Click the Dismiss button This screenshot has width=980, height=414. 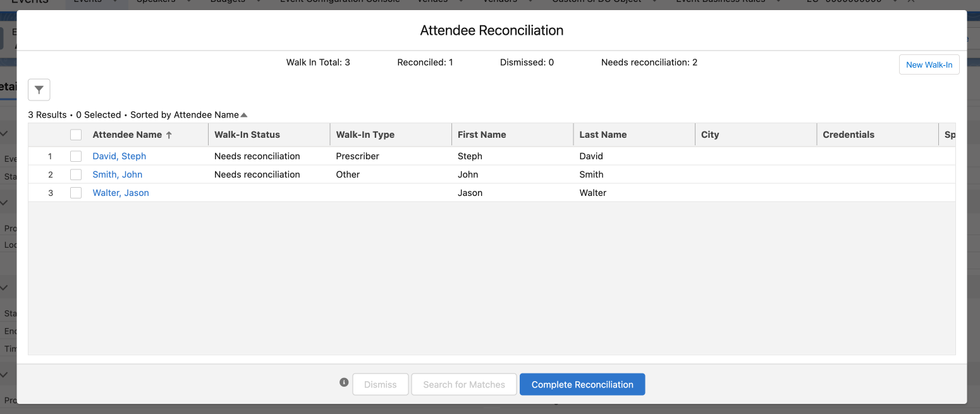(x=381, y=384)
